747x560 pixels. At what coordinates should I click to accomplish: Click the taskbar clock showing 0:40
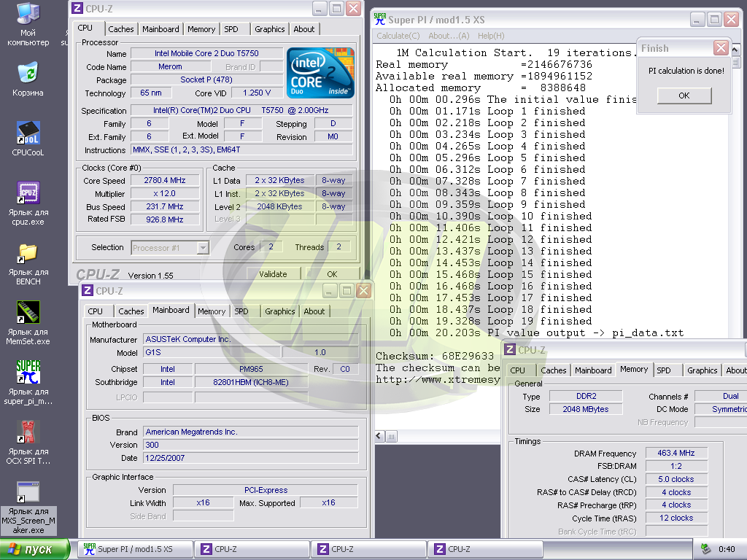[727, 550]
